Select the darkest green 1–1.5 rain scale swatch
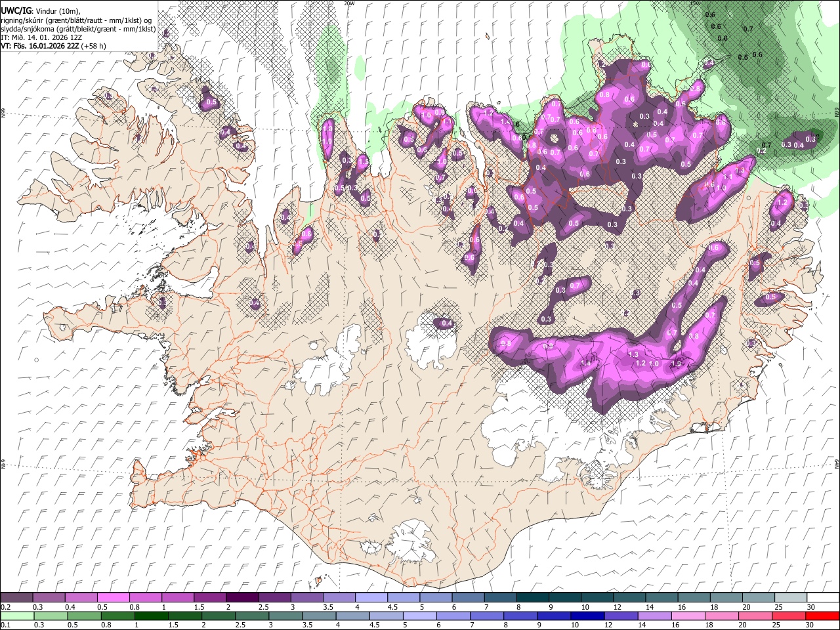Image resolution: width=840 pixels, height=630 pixels. click(x=152, y=616)
